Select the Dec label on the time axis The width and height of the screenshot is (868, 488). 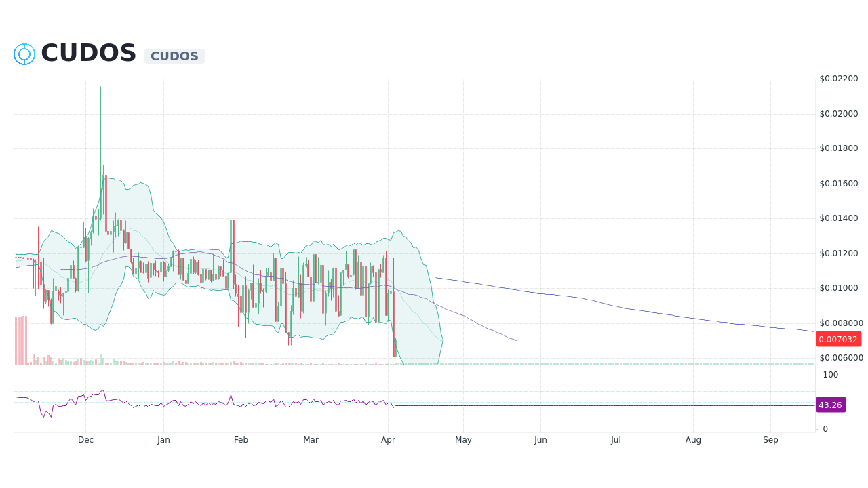click(x=85, y=439)
